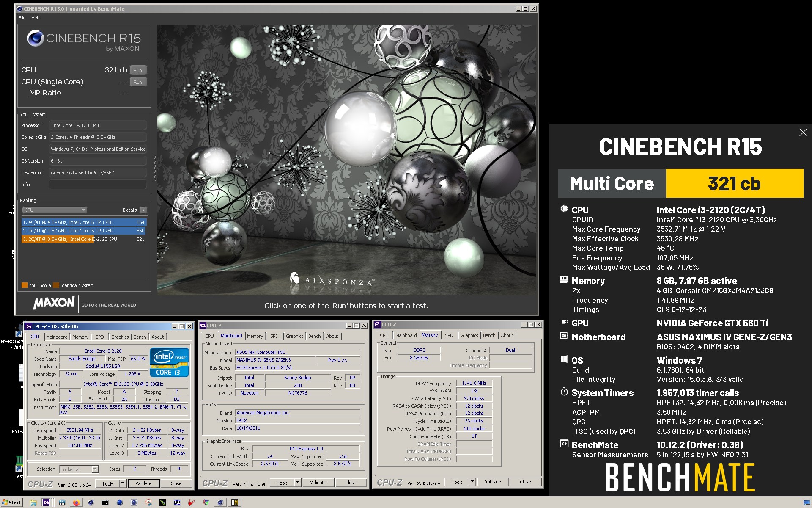Open the command prompt taskbar icon
812x508 pixels.
point(105,502)
